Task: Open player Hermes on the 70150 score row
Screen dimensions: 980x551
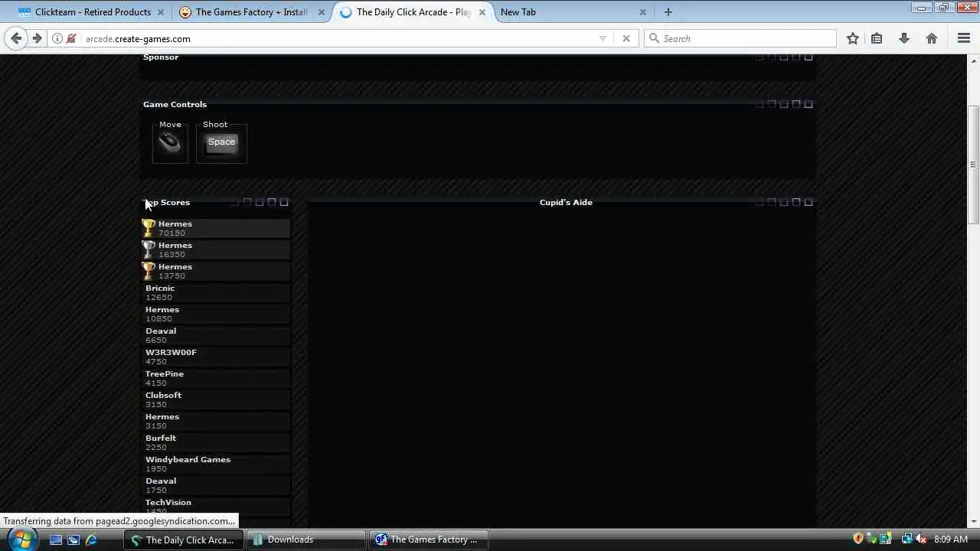Action: [175, 223]
